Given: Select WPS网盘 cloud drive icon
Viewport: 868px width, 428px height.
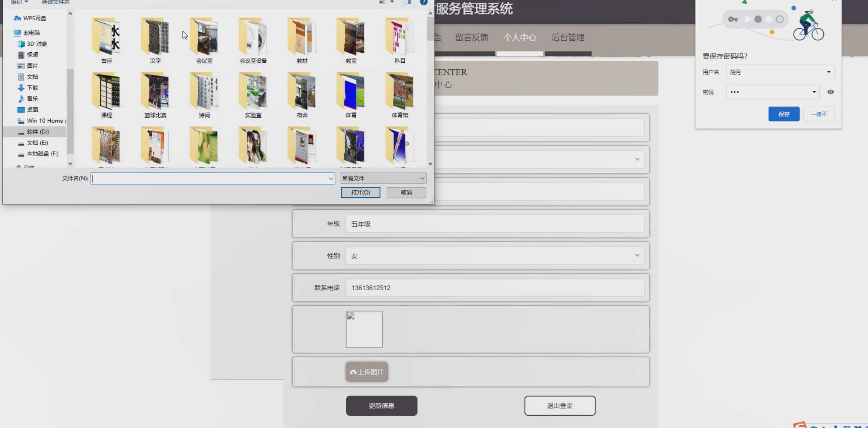Looking at the screenshot, I should [17, 18].
